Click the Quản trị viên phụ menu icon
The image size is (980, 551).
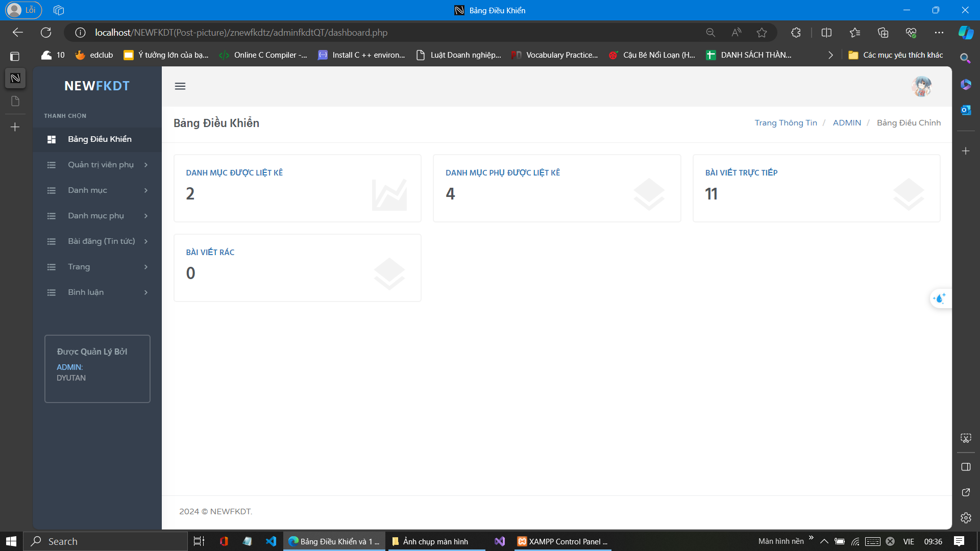pyautogui.click(x=52, y=164)
